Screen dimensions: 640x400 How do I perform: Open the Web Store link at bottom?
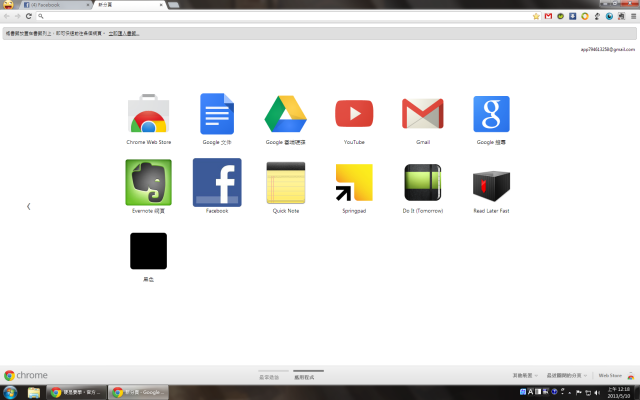pyautogui.click(x=616, y=376)
